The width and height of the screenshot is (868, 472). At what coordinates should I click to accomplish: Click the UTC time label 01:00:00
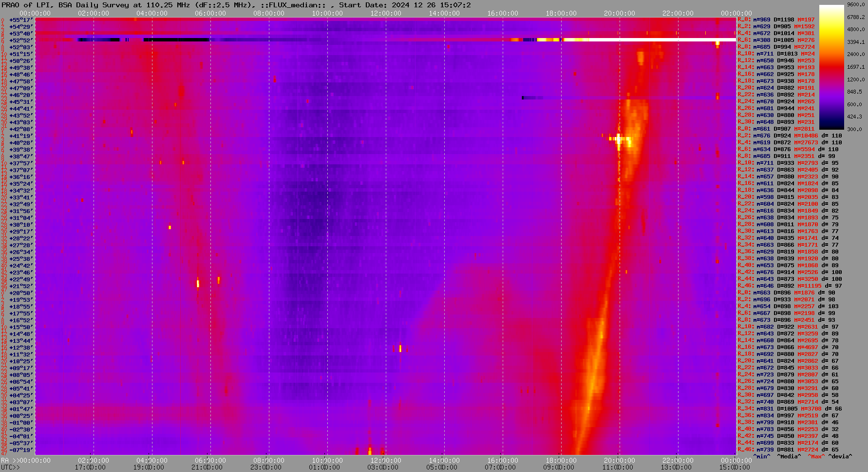click(x=324, y=467)
